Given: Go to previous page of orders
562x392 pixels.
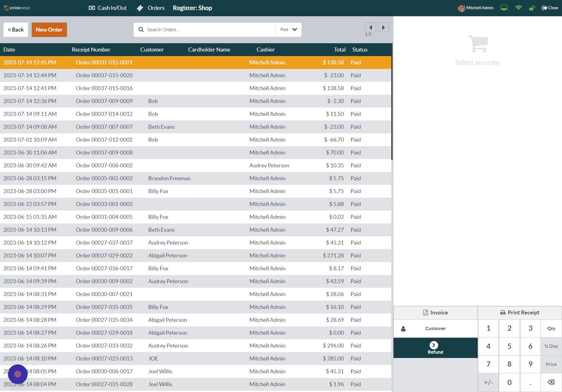Looking at the screenshot, I should pyautogui.click(x=370, y=28).
